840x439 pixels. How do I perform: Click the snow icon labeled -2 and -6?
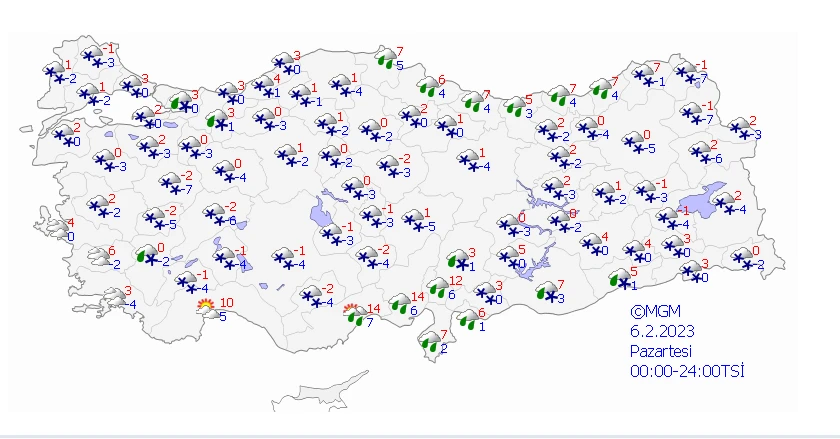(x=215, y=214)
